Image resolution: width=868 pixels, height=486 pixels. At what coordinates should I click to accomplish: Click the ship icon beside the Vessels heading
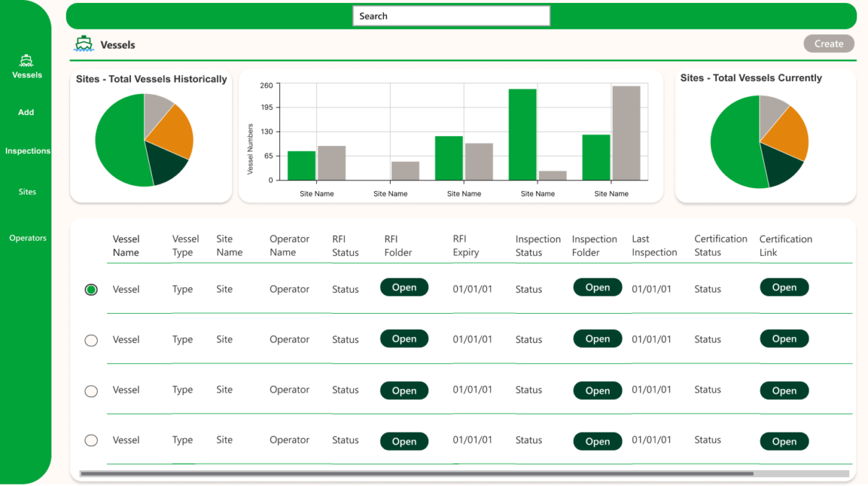click(x=82, y=43)
